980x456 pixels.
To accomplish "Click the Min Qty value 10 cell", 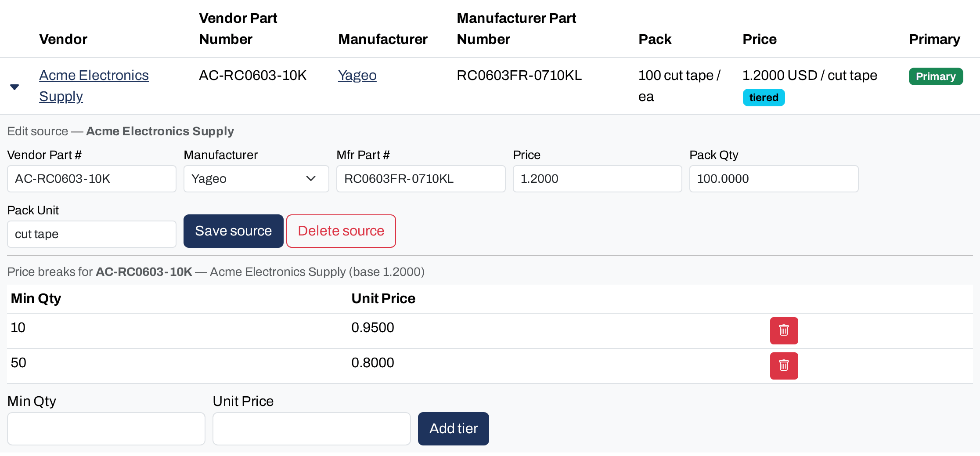I will (18, 327).
